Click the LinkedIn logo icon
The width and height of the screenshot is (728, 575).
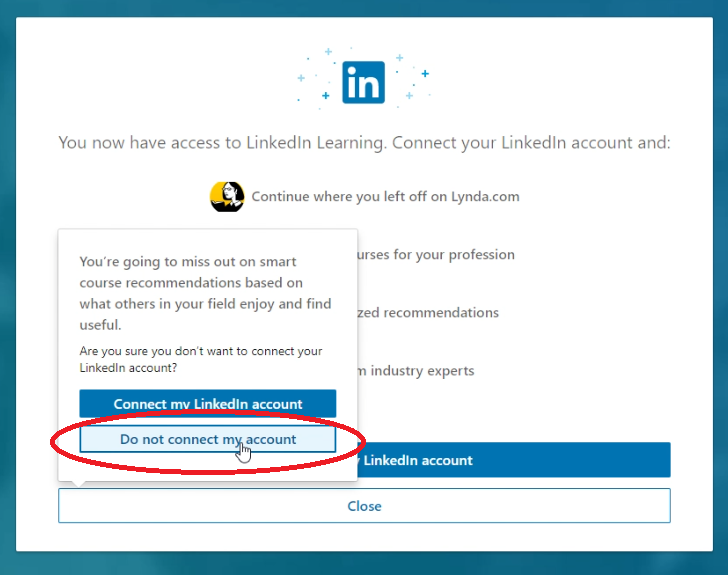[x=364, y=82]
